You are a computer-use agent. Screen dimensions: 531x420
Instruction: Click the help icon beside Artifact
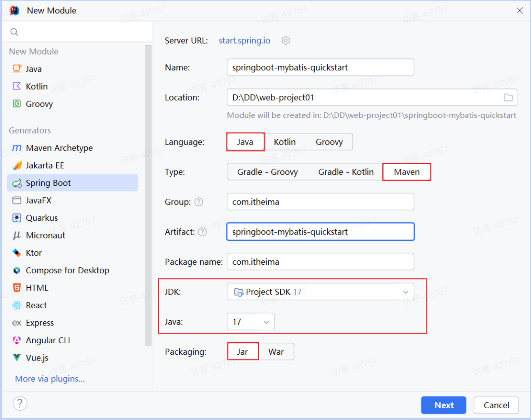pyautogui.click(x=202, y=232)
